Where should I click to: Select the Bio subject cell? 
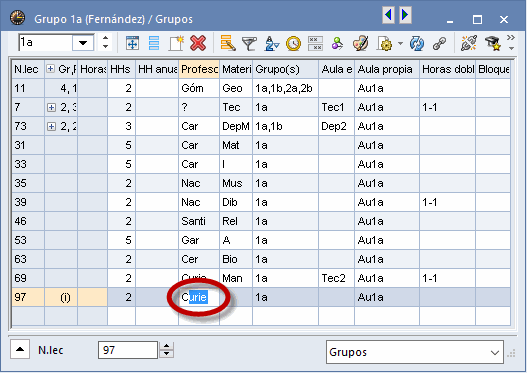(x=236, y=259)
